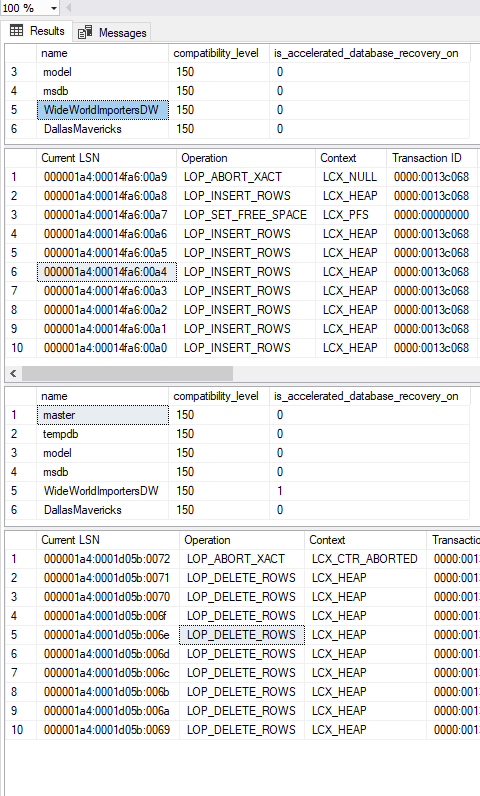Select LOP_SET_FREE_SPACE operation cell
The height and width of the screenshot is (796, 480).
(246, 215)
